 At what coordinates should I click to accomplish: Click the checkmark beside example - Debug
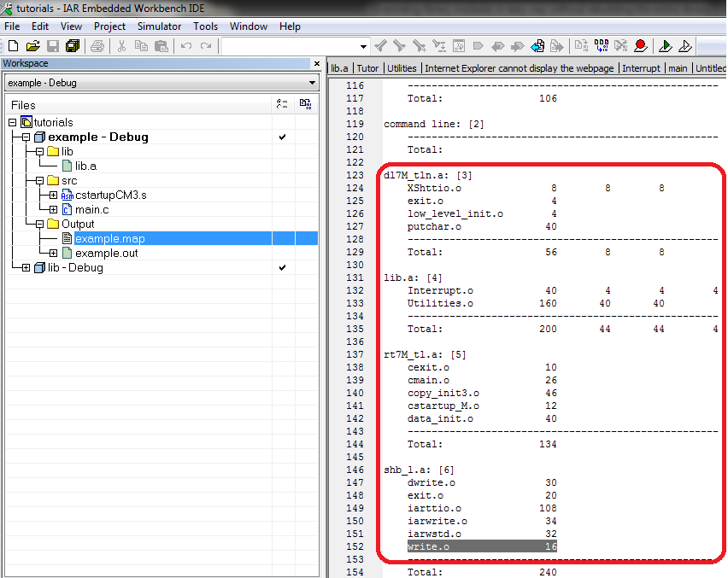point(282,137)
